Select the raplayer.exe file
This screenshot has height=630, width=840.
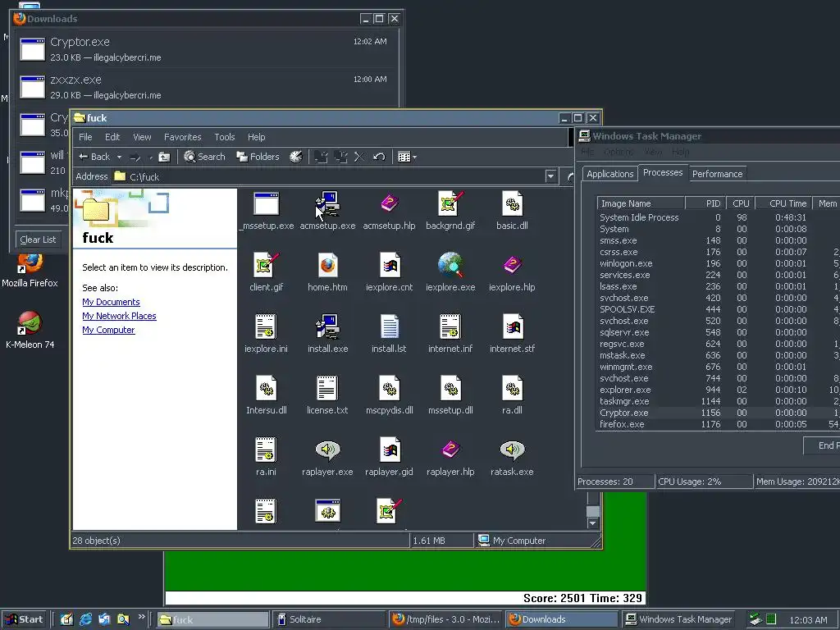pyautogui.click(x=327, y=458)
